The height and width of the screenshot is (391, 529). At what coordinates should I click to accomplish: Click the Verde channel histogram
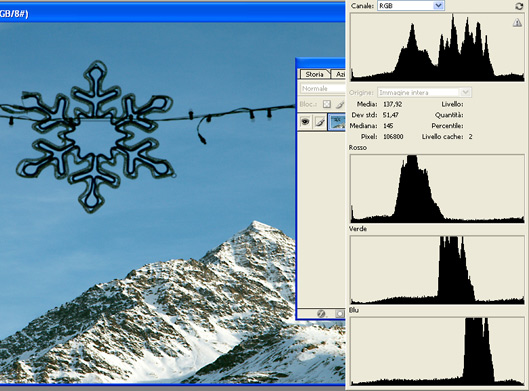[x=437, y=270]
